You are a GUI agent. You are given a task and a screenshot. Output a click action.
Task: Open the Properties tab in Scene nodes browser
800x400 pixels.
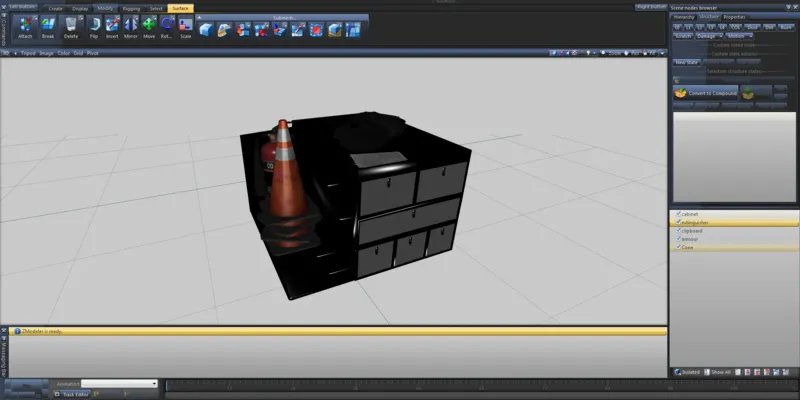coord(734,17)
